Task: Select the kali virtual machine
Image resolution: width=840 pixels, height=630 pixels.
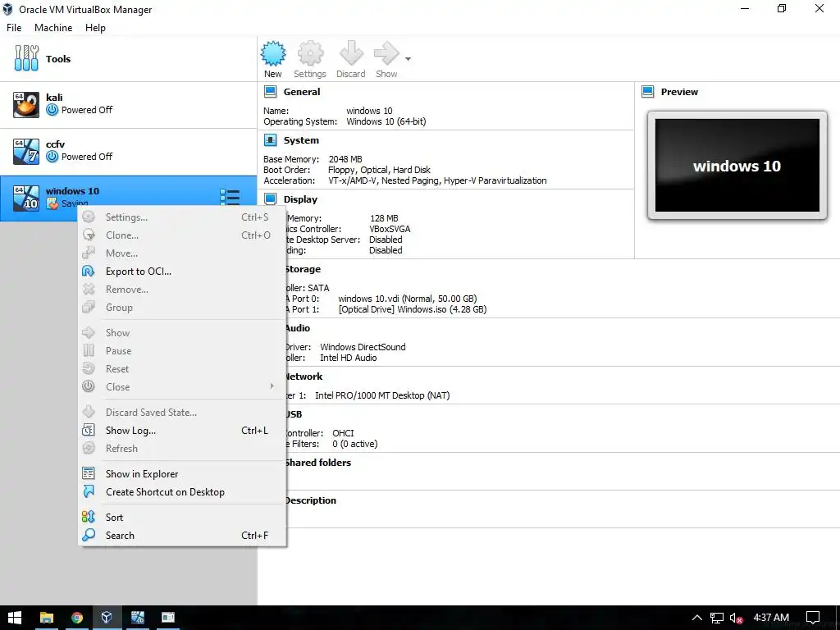Action: click(x=129, y=104)
